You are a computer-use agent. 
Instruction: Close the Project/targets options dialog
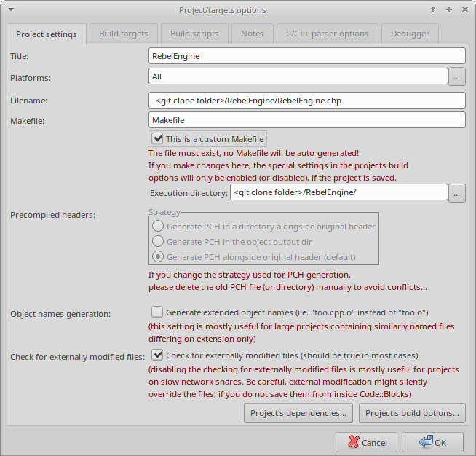(465, 9)
